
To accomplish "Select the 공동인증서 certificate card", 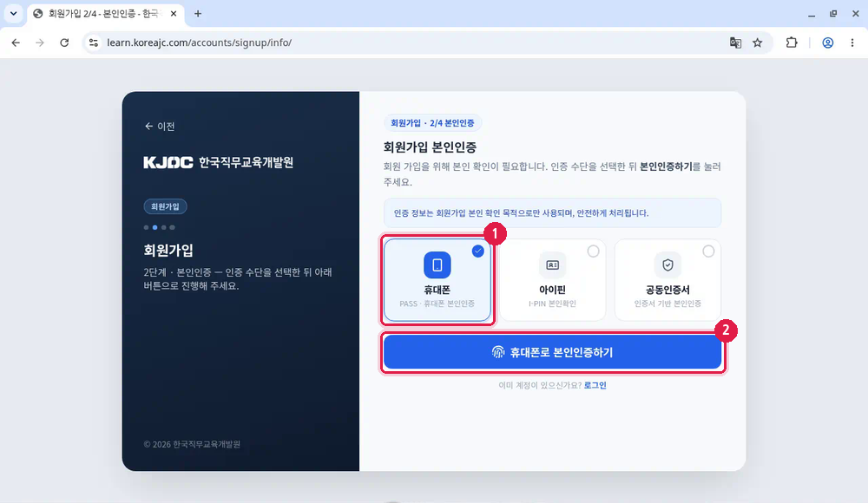I will click(x=667, y=280).
